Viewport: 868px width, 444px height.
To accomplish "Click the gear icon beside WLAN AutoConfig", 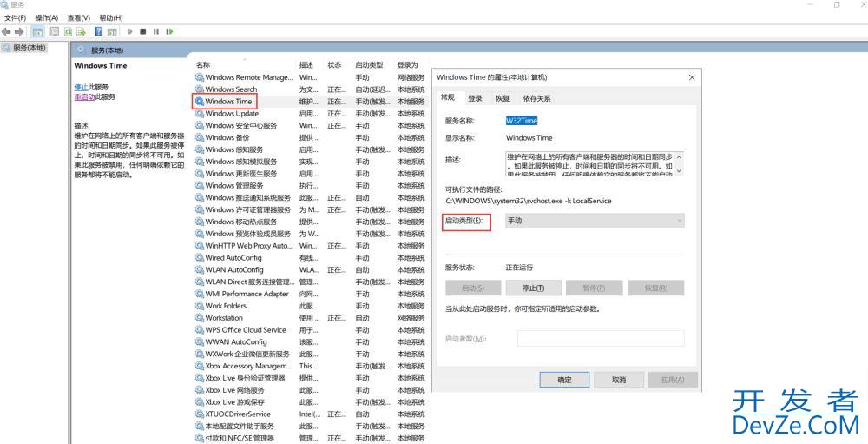I will 200,270.
